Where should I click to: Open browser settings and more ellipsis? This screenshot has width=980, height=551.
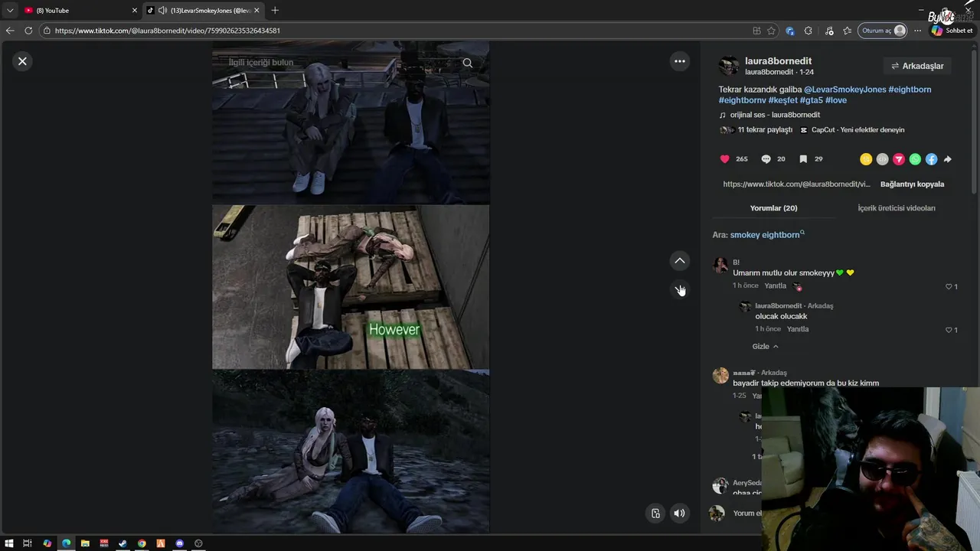[x=917, y=31]
